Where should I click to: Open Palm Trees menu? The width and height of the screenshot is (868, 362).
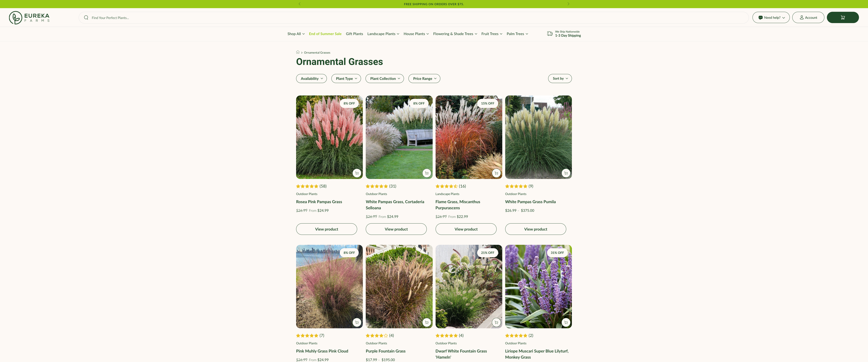coord(517,34)
